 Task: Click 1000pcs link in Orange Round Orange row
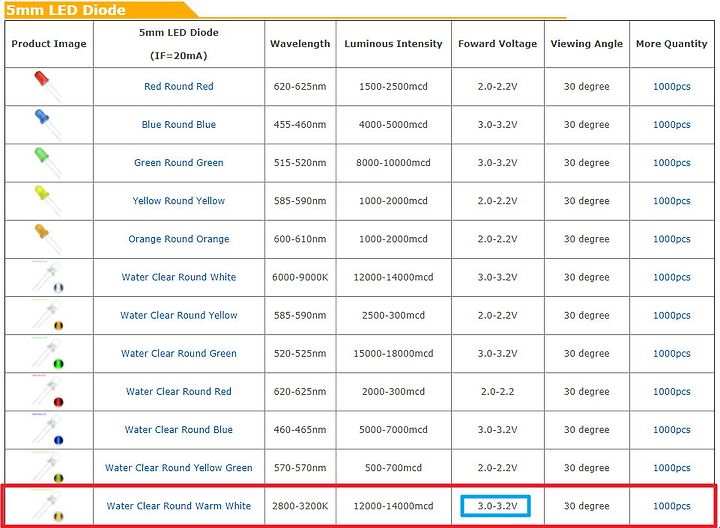click(x=671, y=239)
